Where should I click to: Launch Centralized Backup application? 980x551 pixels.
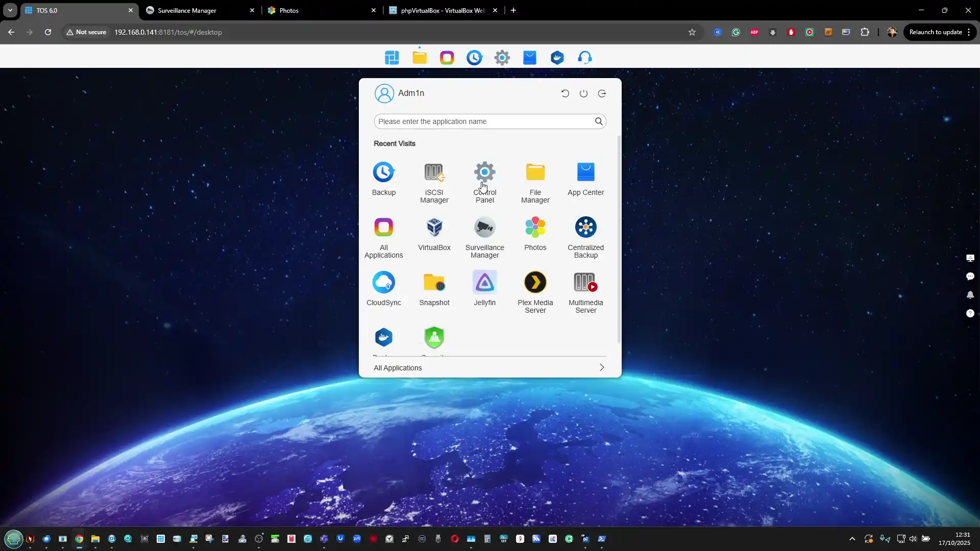tap(585, 228)
